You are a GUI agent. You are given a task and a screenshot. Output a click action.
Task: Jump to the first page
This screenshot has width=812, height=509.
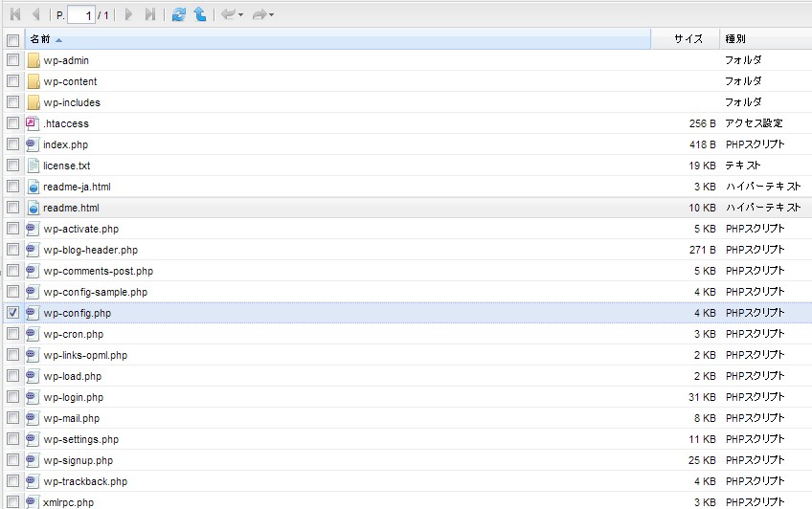14,14
